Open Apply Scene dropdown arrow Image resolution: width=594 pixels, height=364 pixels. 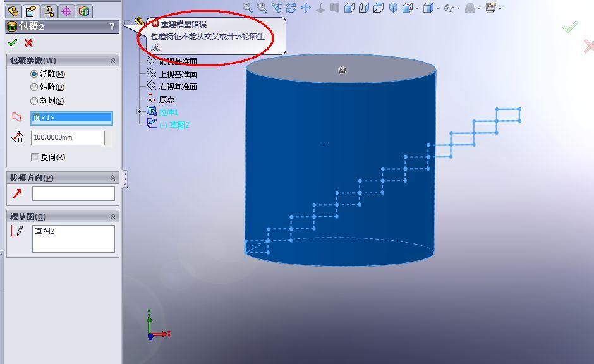479,8
